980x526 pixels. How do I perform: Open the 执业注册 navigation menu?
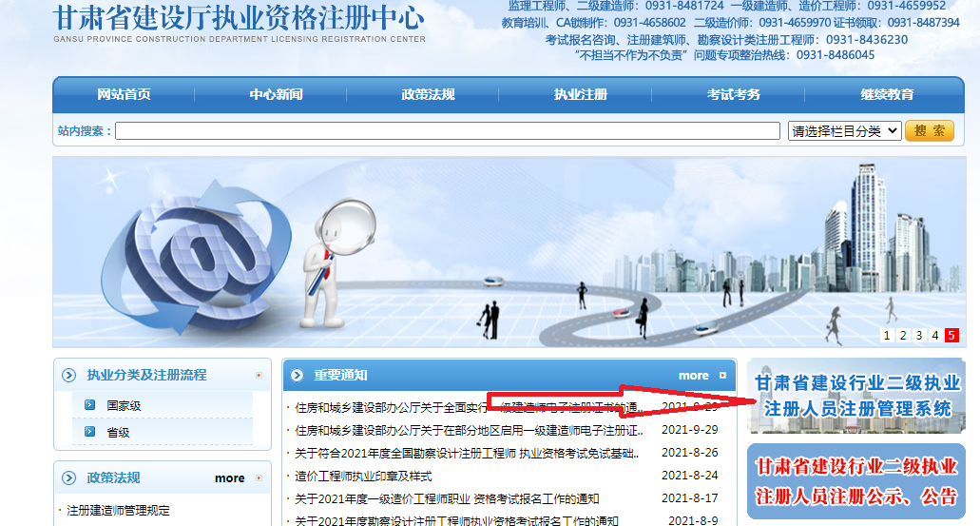coord(580,94)
